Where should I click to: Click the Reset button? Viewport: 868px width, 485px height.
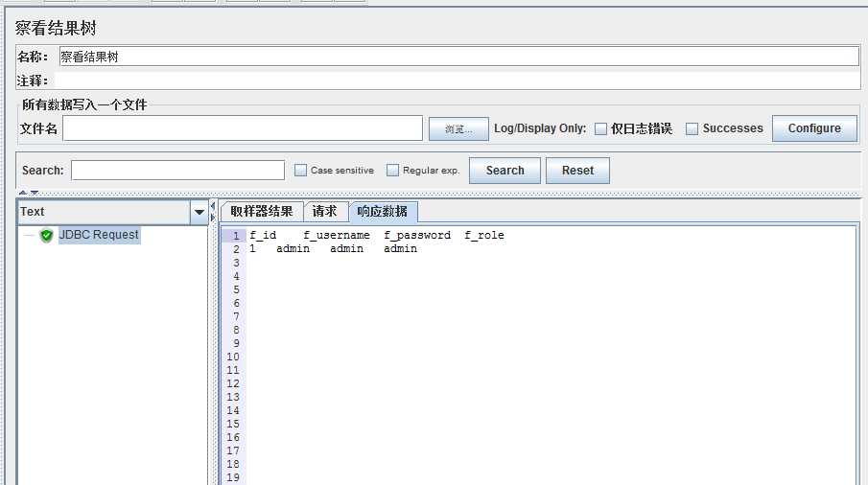point(578,171)
